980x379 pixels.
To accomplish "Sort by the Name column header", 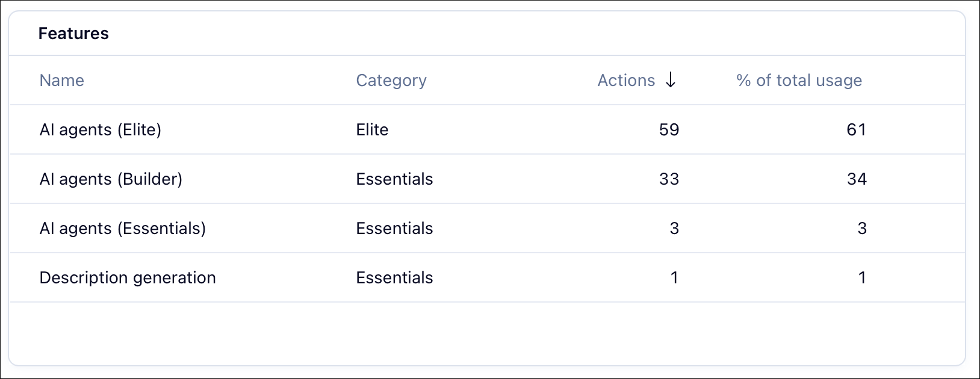I will click(62, 81).
